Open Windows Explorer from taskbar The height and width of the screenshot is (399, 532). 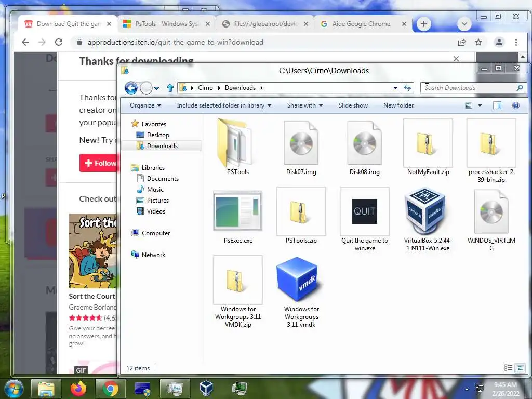(46, 389)
